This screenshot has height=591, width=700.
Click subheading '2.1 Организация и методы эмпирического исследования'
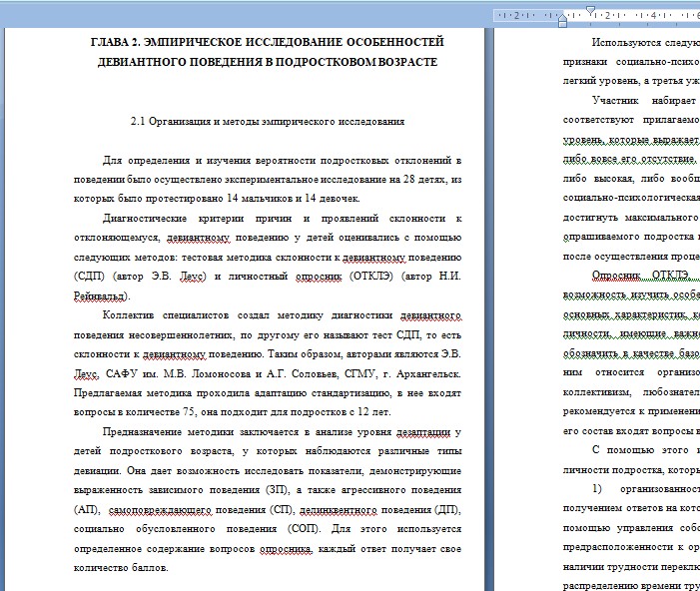[x=268, y=122]
